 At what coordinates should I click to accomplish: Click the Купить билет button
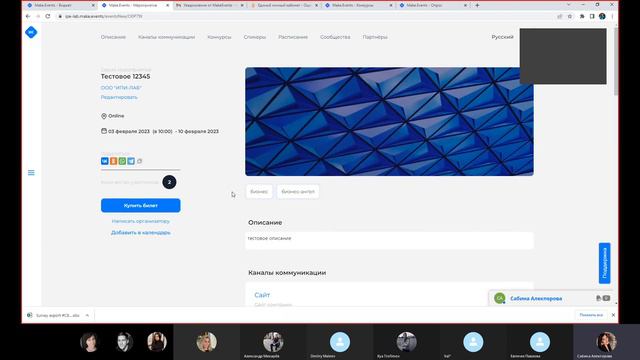(x=140, y=205)
